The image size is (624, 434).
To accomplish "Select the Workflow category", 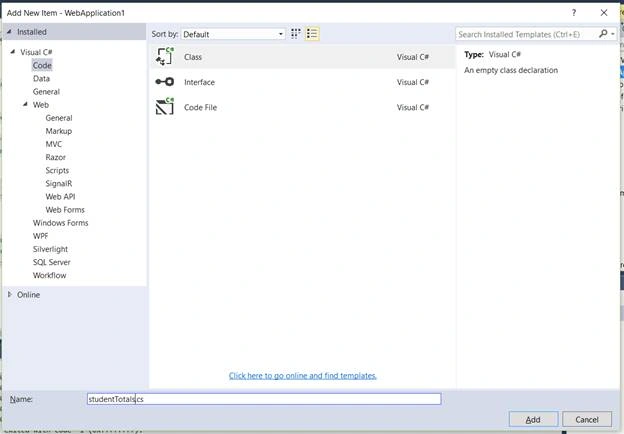I will [49, 275].
